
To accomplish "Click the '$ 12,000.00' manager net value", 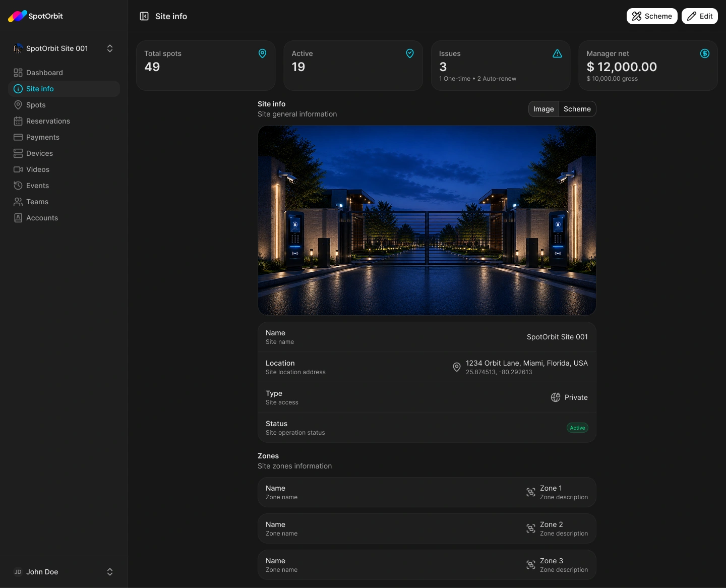I will click(x=622, y=67).
